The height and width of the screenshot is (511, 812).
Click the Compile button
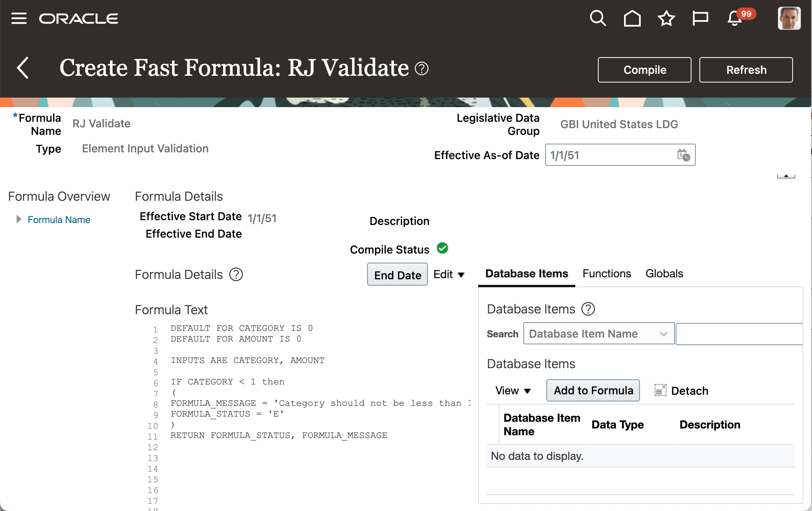point(644,70)
